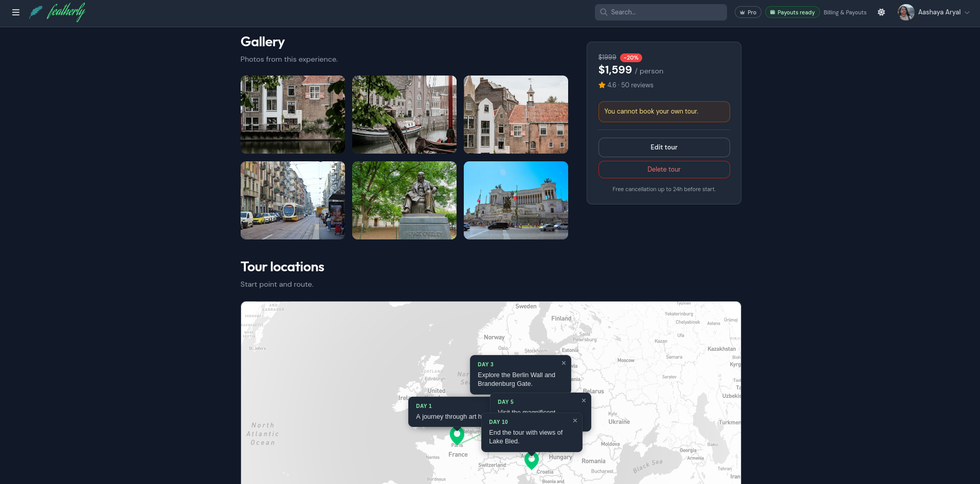The width and height of the screenshot is (980, 484).
Task: Open yellow tram street gallery photo
Action: pyautogui.click(x=293, y=200)
